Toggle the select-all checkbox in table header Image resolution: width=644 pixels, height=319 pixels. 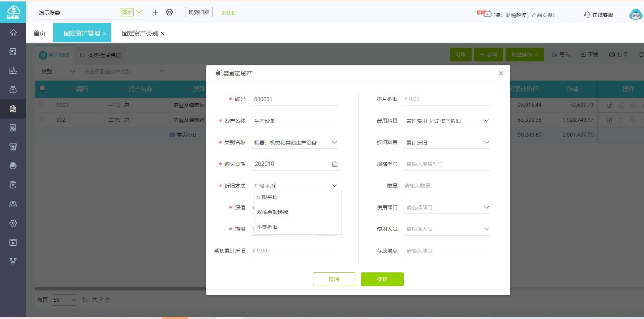tap(42, 88)
